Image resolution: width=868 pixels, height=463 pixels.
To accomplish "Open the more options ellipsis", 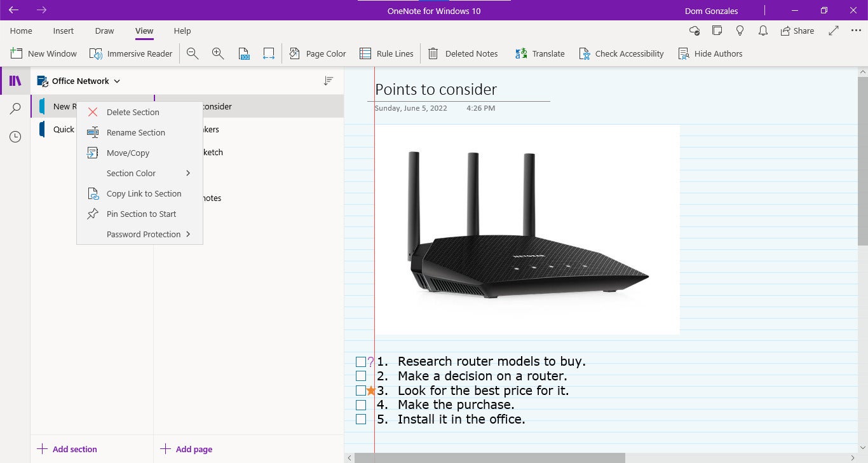I will click(x=856, y=31).
